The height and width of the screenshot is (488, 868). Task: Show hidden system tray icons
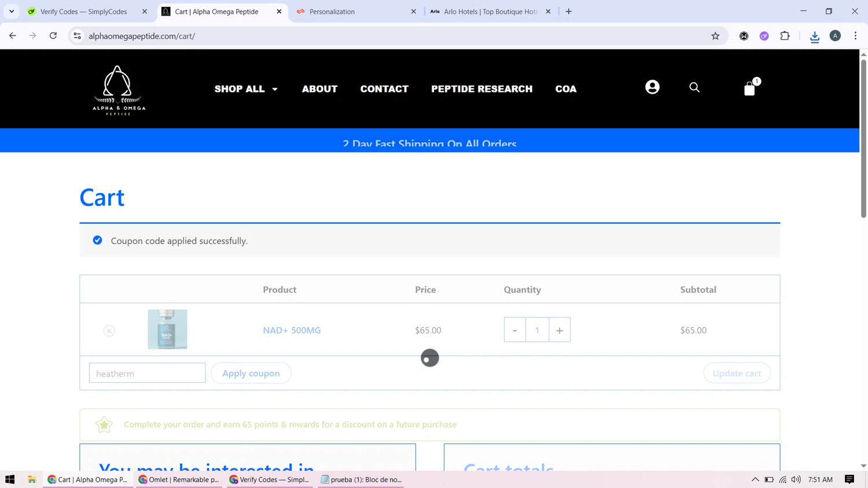(x=755, y=479)
